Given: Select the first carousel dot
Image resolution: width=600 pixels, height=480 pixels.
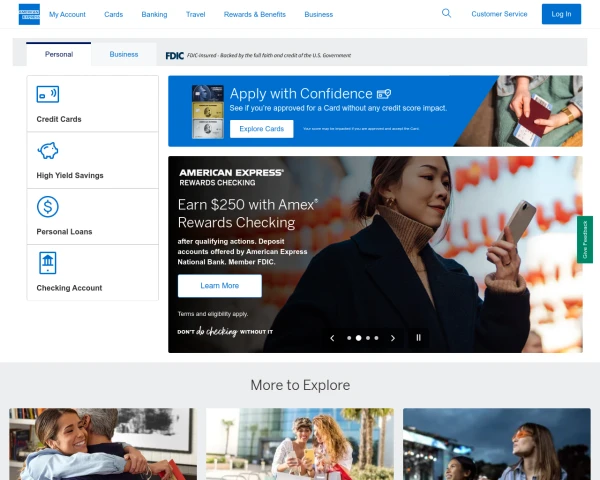Looking at the screenshot, I should (x=349, y=338).
